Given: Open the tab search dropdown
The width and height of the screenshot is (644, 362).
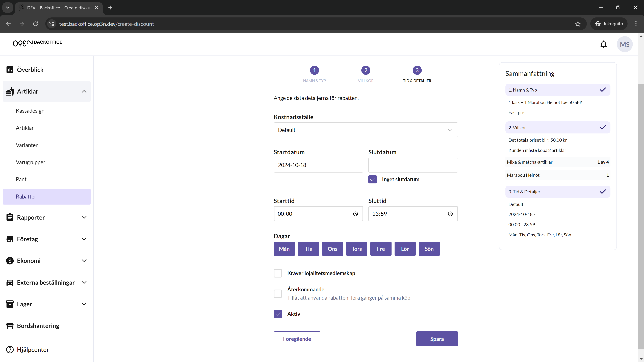Looking at the screenshot, I should [8, 8].
